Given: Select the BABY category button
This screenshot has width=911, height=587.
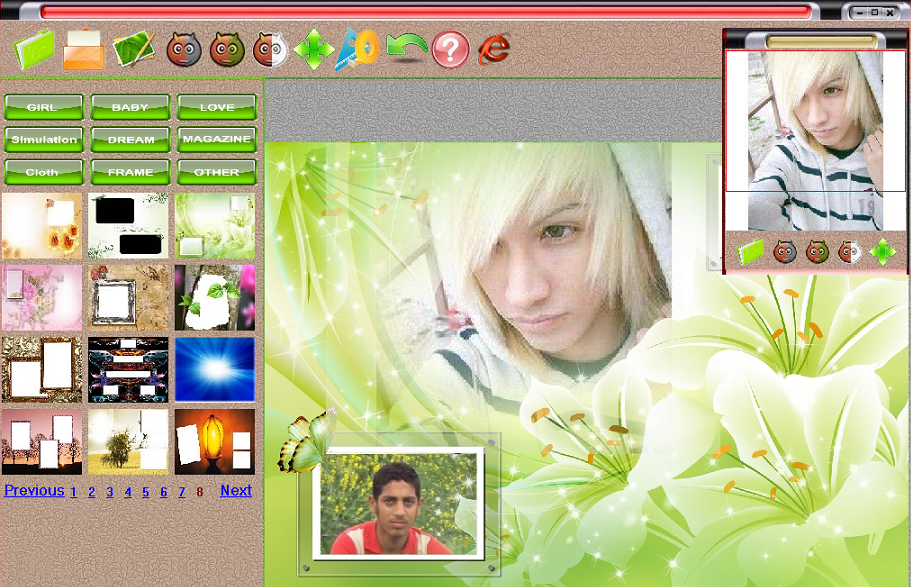Looking at the screenshot, I should [130, 108].
